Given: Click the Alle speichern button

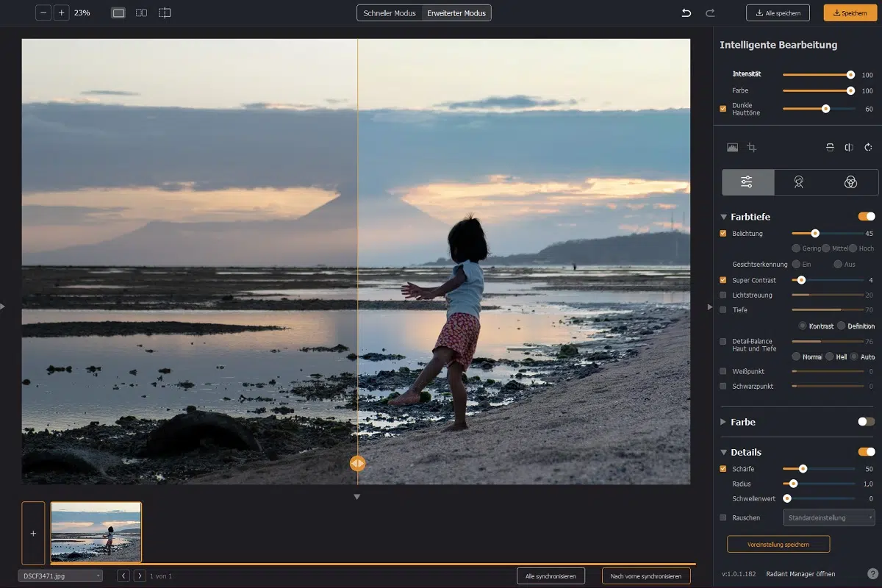Looking at the screenshot, I should (778, 12).
